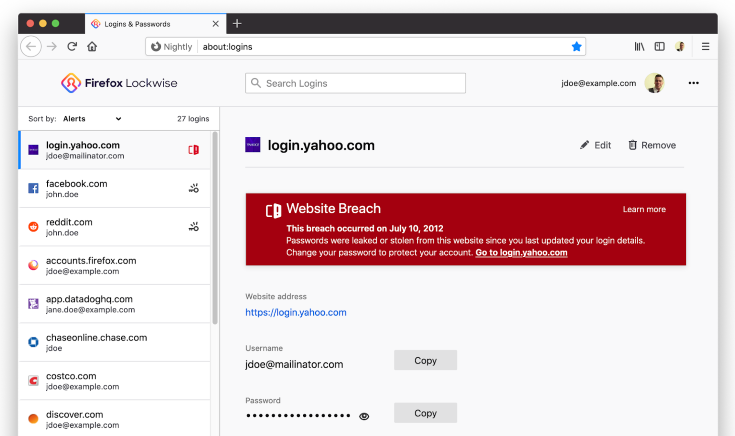This screenshot has width=735, height=436.
Task: Remove the login.yahoo.com entry
Action: (x=652, y=145)
